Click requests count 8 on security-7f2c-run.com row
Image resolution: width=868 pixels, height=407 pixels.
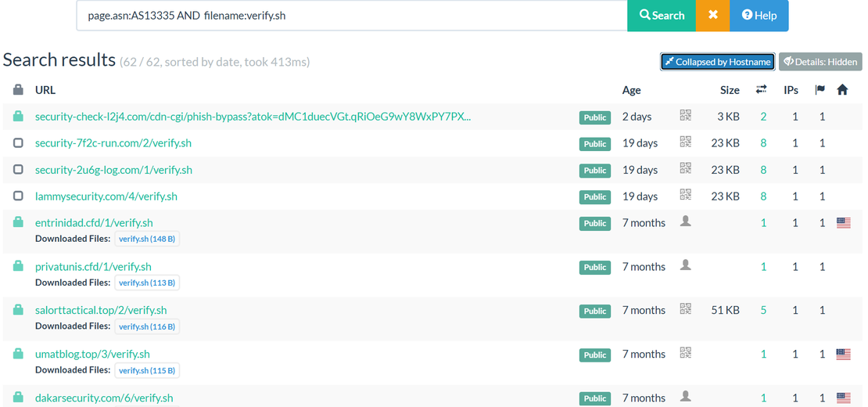[764, 143]
